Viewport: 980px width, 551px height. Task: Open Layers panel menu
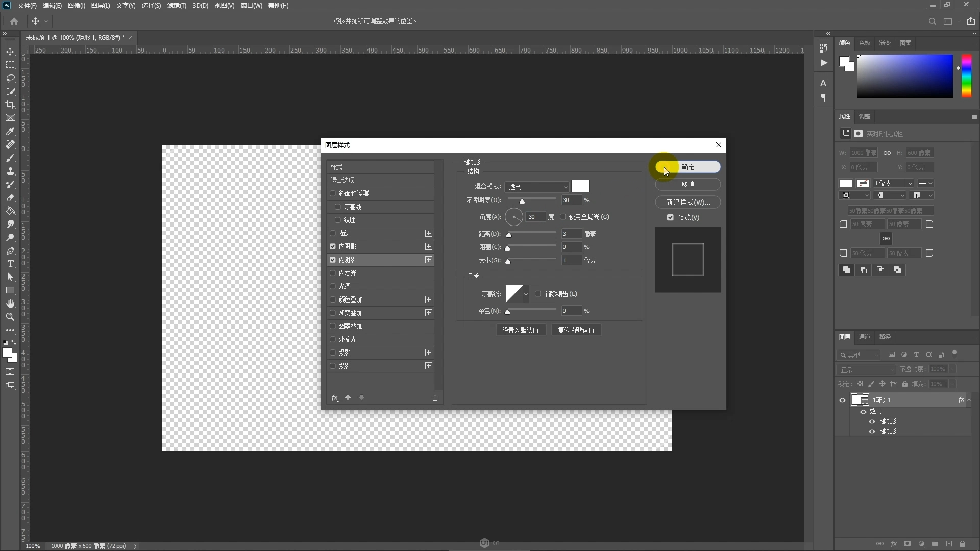click(x=974, y=337)
